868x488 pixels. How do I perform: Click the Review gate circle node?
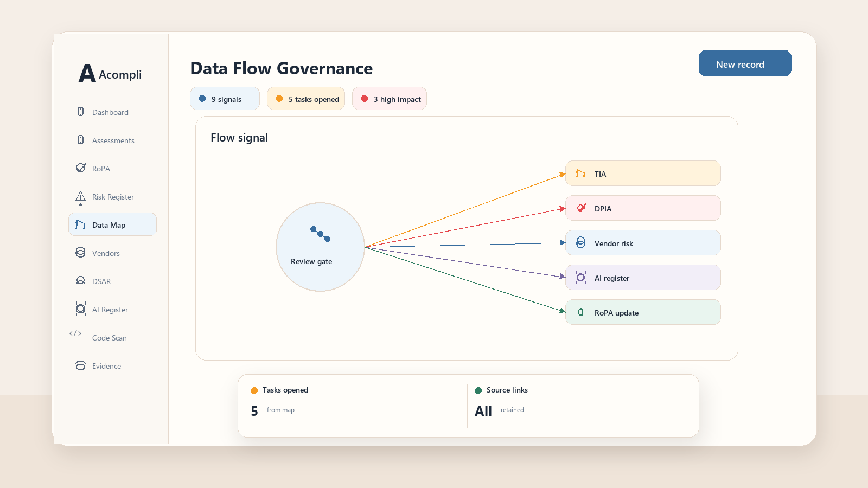[x=320, y=247]
